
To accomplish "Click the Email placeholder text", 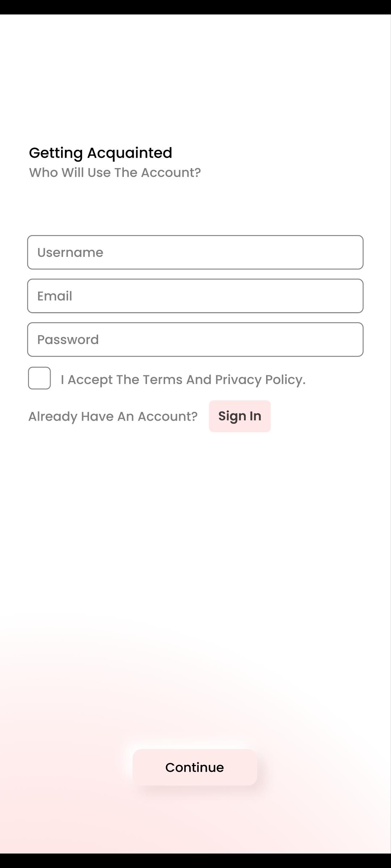I will tap(55, 296).
